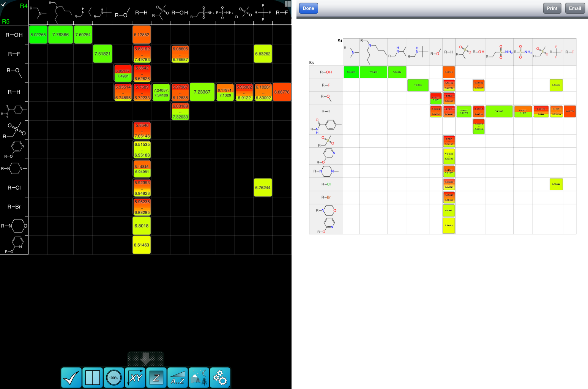
Task: Open the A..Z sort tool
Action: pyautogui.click(x=177, y=378)
